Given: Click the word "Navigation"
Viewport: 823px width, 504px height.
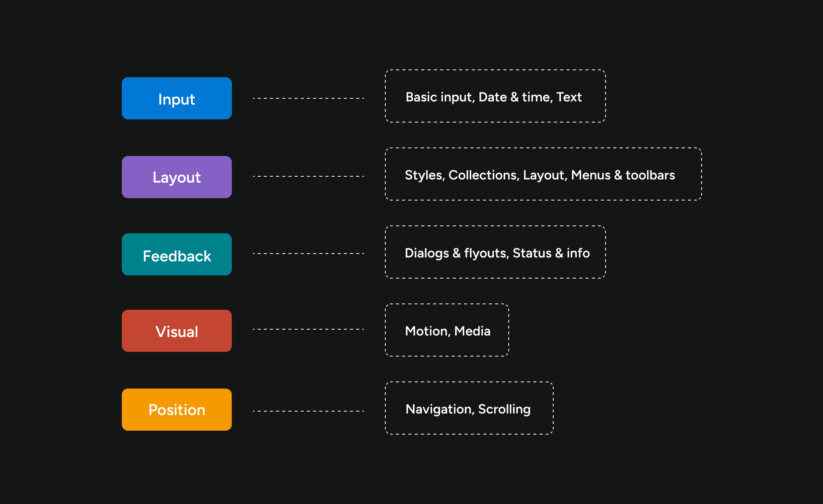Looking at the screenshot, I should [x=439, y=409].
